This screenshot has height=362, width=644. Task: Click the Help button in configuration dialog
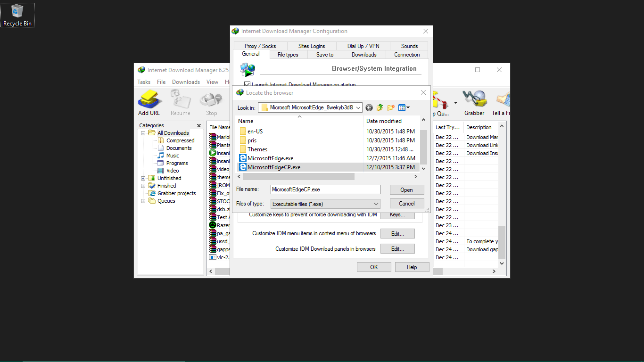(412, 267)
